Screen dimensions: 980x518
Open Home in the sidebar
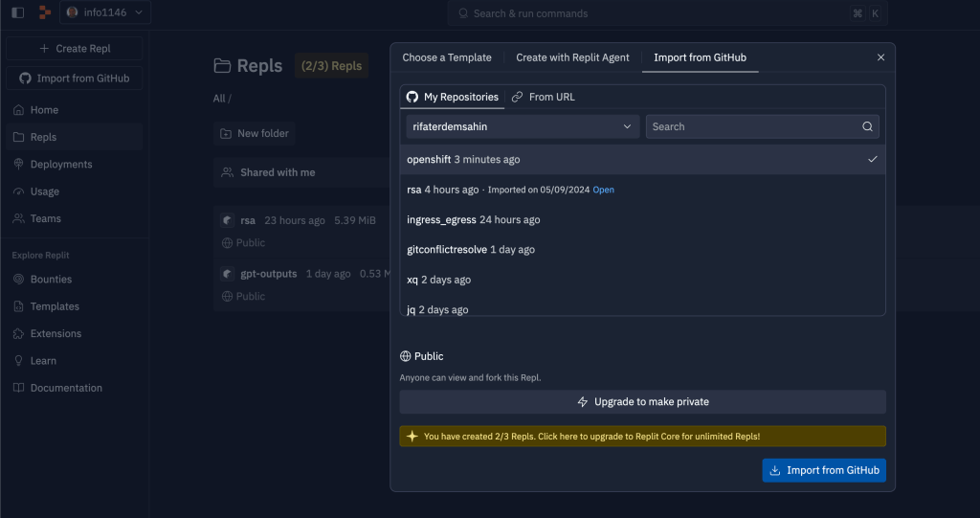coord(75,109)
